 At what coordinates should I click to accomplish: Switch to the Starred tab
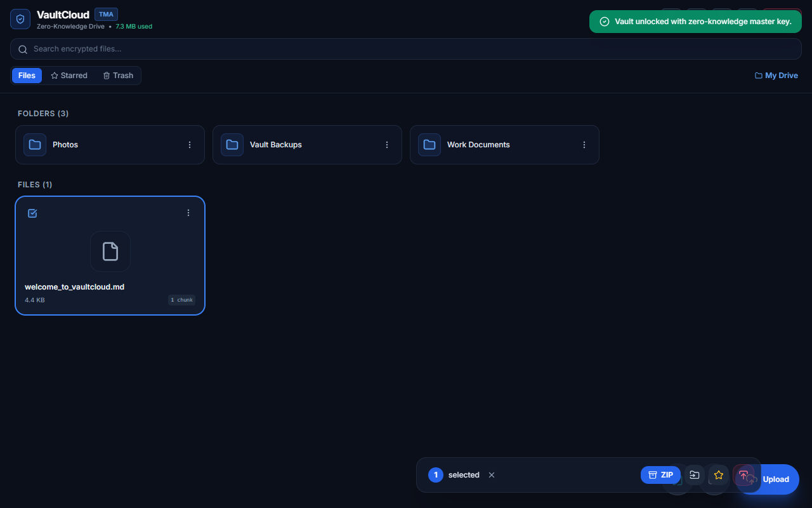coord(69,76)
